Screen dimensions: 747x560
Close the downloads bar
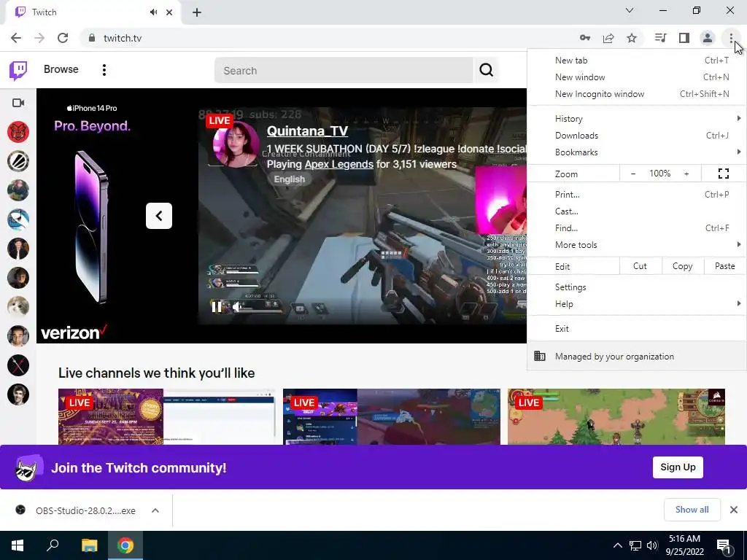[734, 510]
